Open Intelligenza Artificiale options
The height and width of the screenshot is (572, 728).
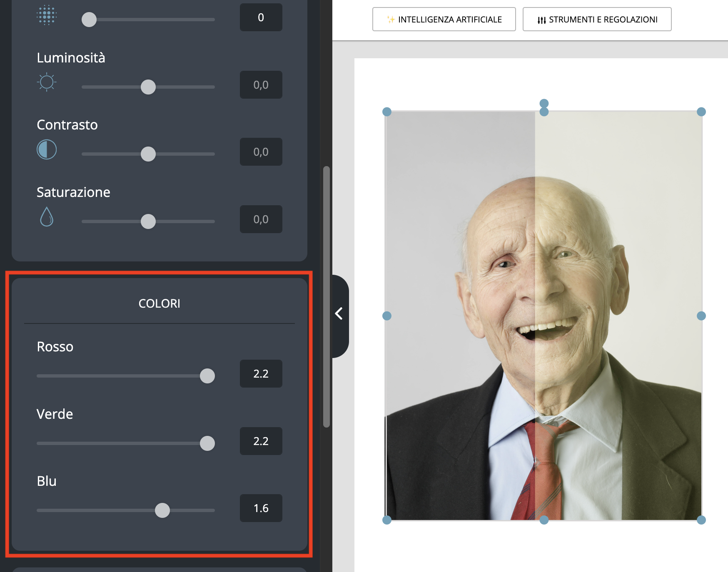444,19
